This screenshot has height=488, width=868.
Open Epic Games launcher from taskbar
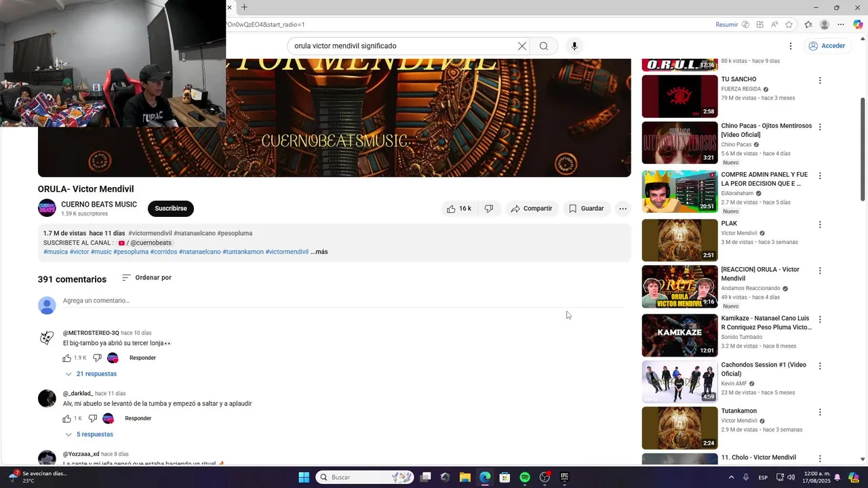tap(564, 477)
